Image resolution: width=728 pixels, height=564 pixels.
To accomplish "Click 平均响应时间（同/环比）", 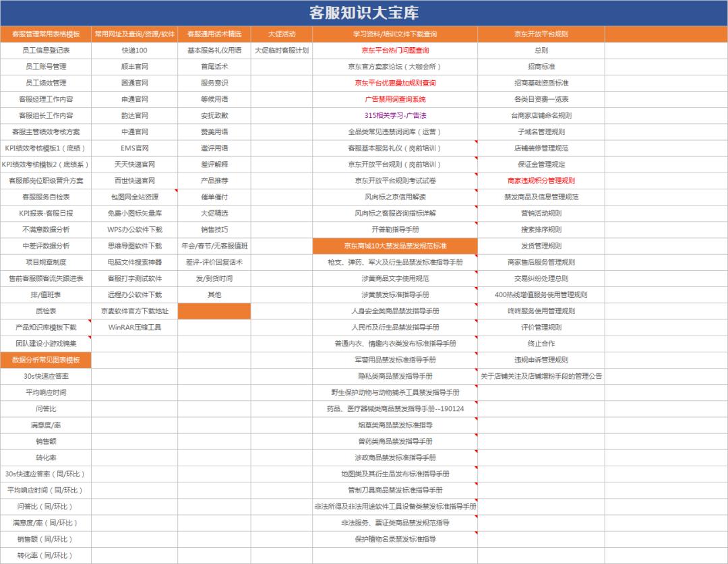I will [45, 490].
